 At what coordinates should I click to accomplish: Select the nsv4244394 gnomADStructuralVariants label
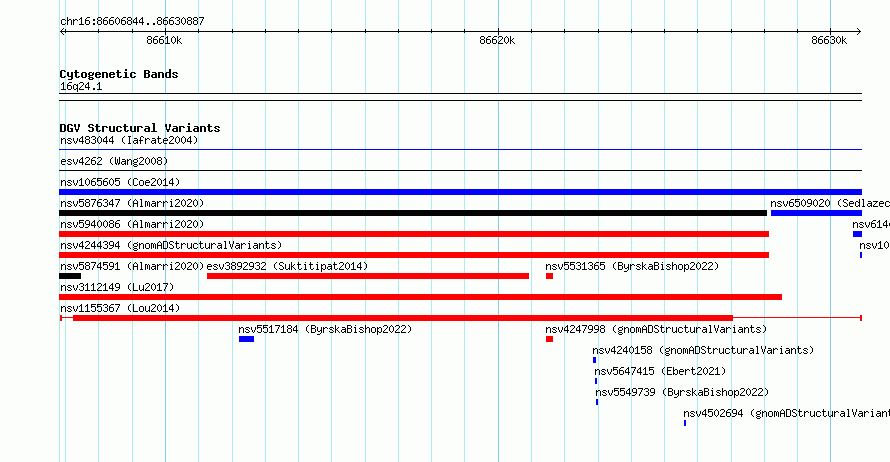171,245
